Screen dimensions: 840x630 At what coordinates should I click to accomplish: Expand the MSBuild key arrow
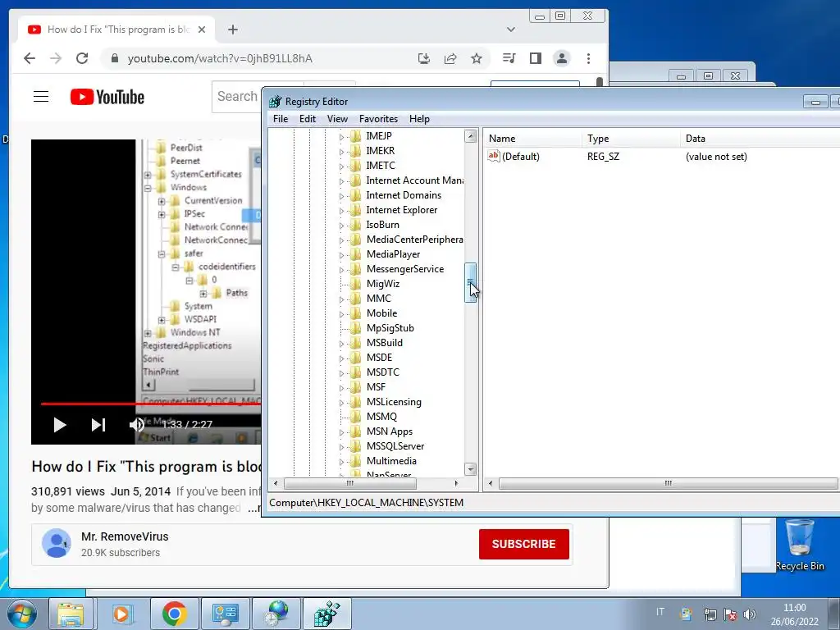(341, 344)
